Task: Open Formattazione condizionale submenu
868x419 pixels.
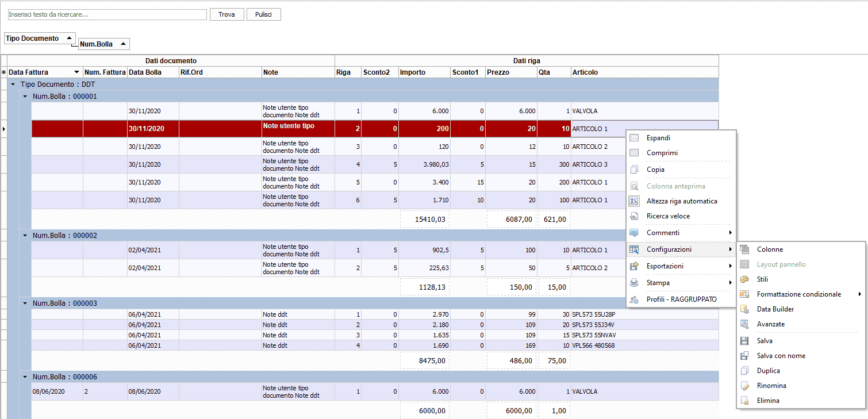Action: point(800,294)
